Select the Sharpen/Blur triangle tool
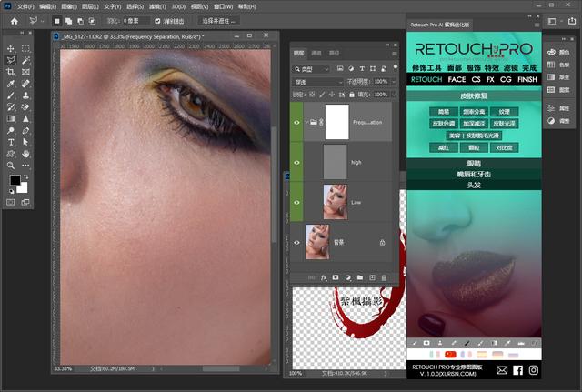The height and width of the screenshot is (392, 582). [x=25, y=119]
